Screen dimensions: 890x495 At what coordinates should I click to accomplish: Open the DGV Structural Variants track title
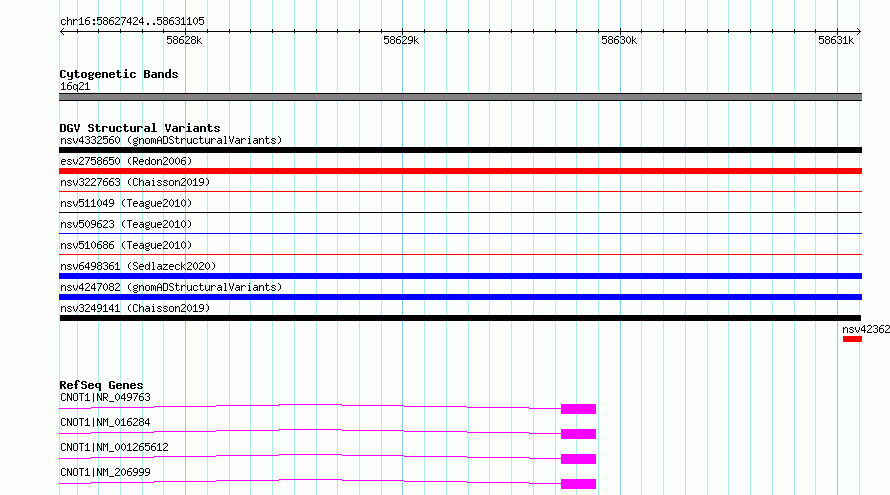[140, 128]
